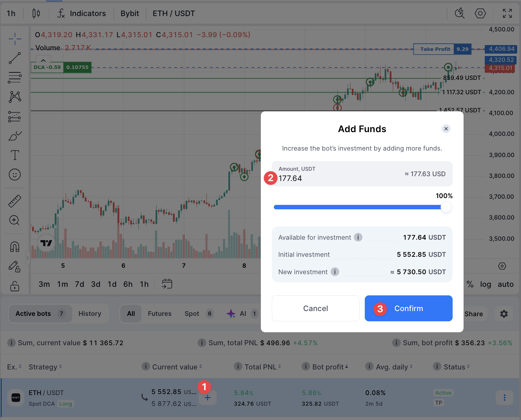Click the zoom in tool
521x420 pixels.
pos(14,220)
